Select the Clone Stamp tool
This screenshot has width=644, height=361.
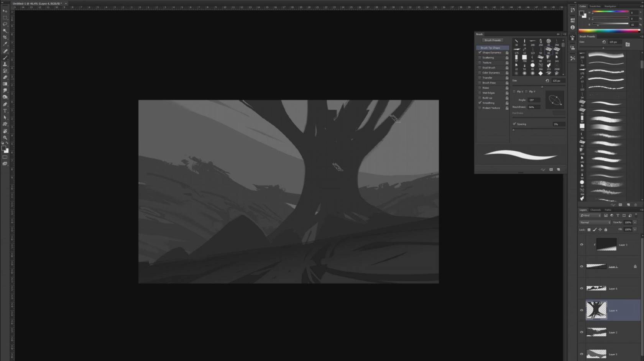[5, 64]
